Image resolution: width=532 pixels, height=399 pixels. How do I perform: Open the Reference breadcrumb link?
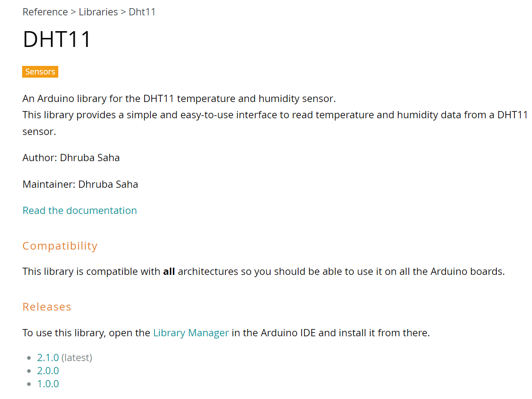(x=45, y=12)
